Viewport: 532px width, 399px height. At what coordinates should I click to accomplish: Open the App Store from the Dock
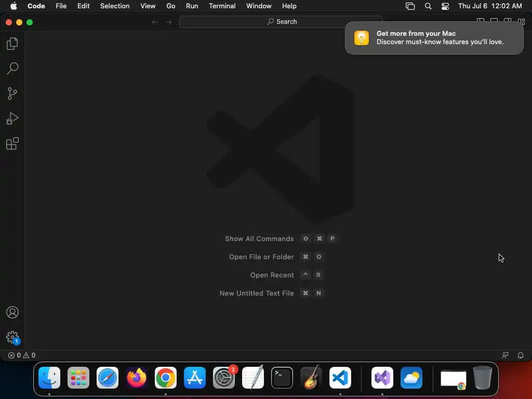point(195,378)
